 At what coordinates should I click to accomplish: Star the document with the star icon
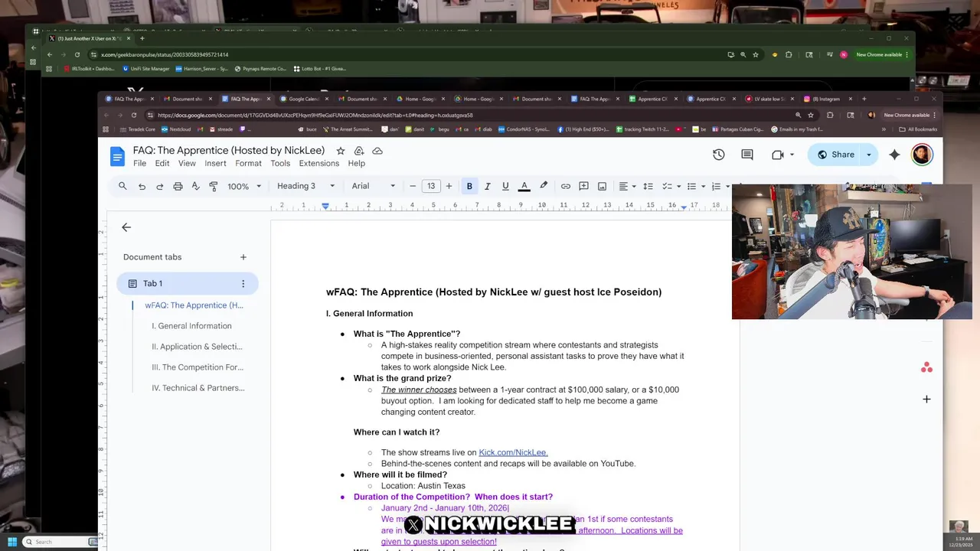341,151
